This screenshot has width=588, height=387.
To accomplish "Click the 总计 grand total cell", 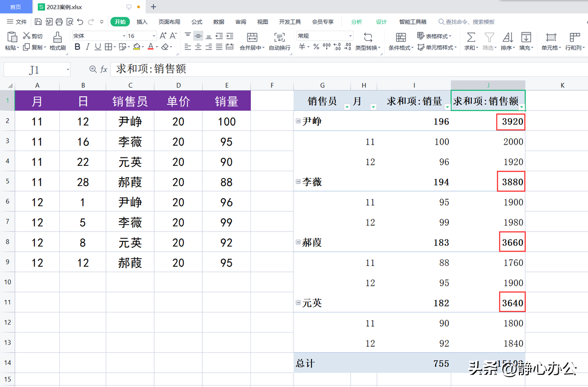I will [322, 363].
